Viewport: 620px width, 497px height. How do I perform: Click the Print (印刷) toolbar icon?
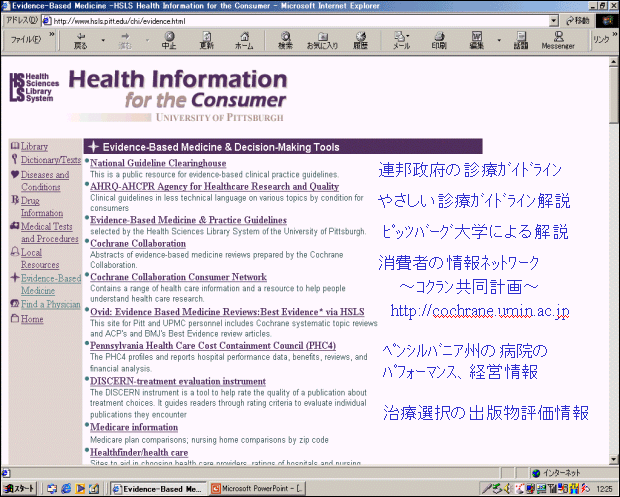[439, 40]
